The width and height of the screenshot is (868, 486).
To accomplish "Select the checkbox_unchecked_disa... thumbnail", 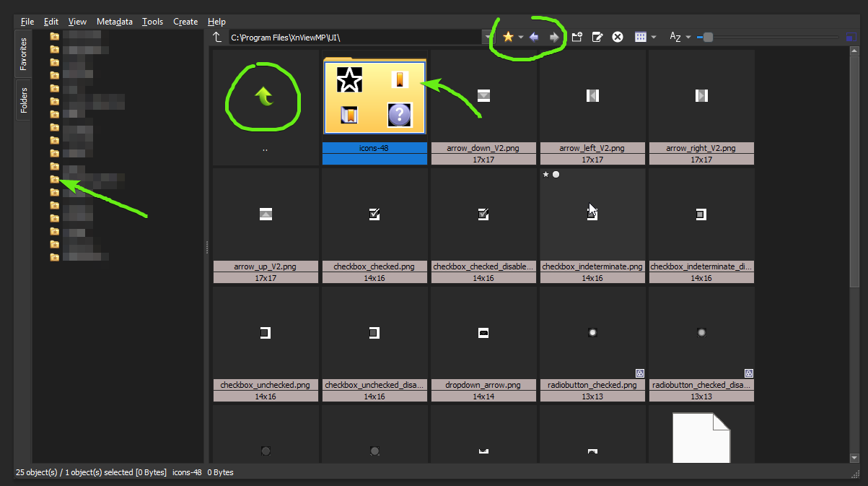I will click(x=374, y=344).
